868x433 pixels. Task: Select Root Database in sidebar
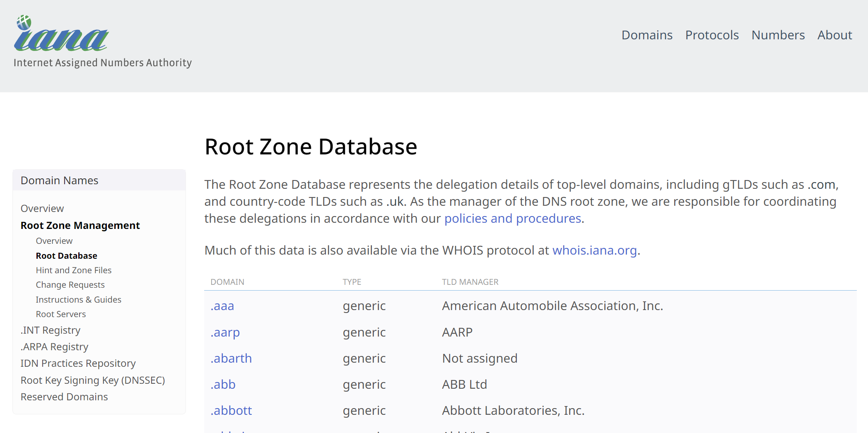[x=67, y=256]
